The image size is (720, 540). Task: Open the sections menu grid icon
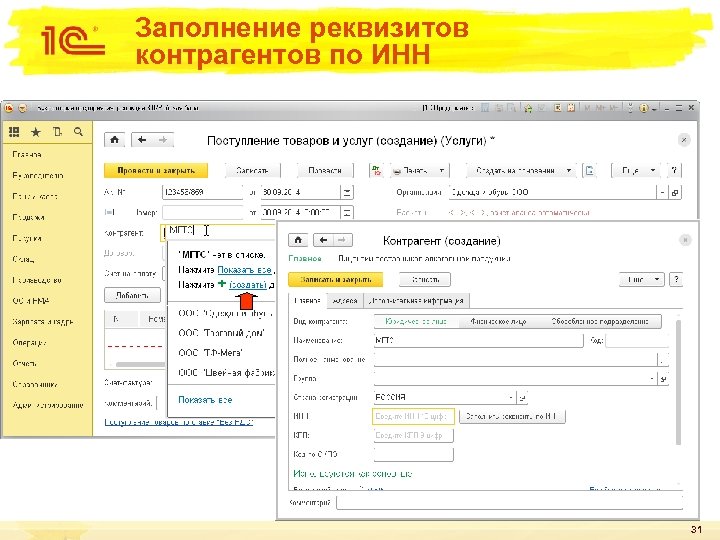coord(14,132)
